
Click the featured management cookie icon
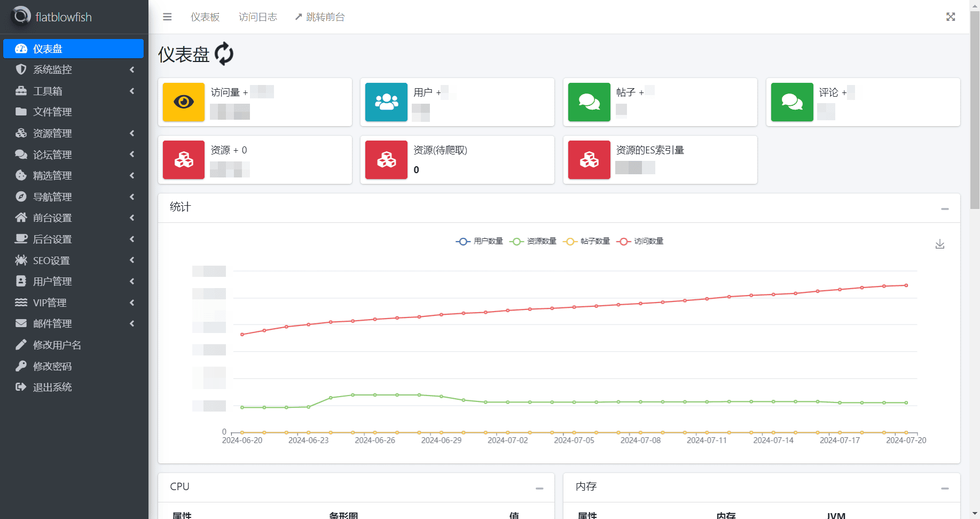tap(21, 175)
